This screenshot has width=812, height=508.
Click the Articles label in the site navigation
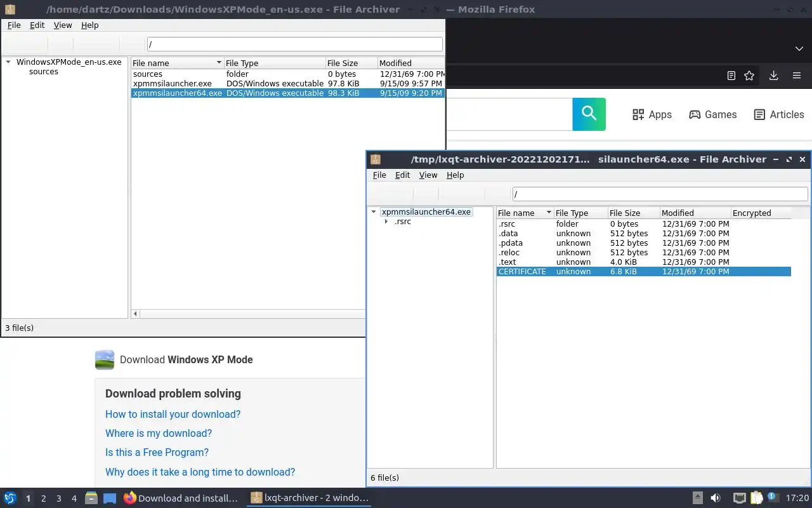tap(787, 114)
